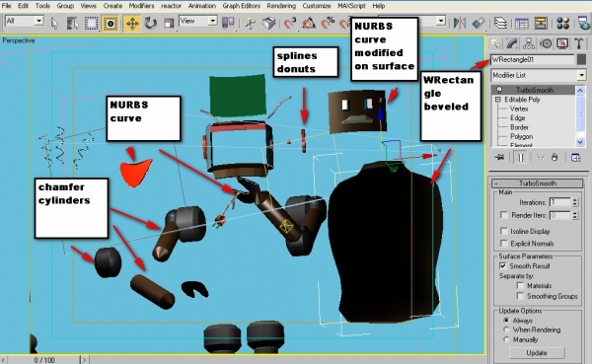Image resolution: width=592 pixels, height=364 pixels.
Task: Open Schematic View toolbar icon
Action: (x=541, y=24)
